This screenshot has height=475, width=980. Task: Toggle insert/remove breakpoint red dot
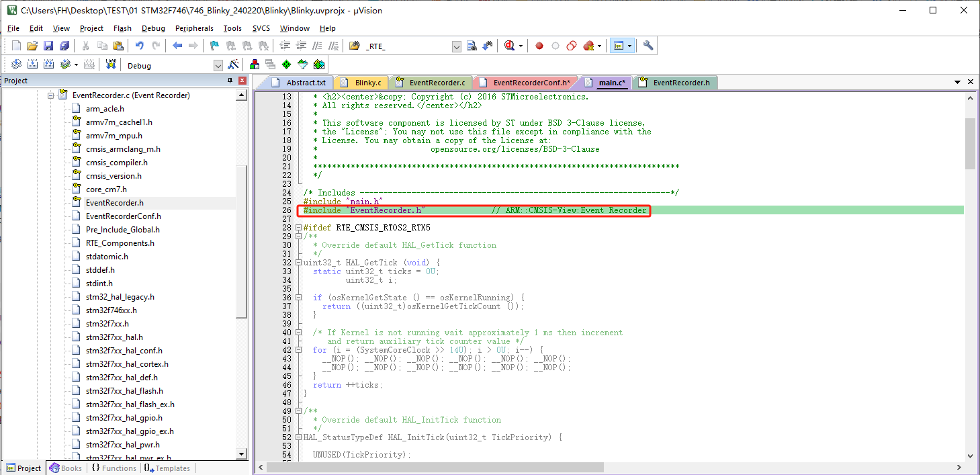pos(539,46)
